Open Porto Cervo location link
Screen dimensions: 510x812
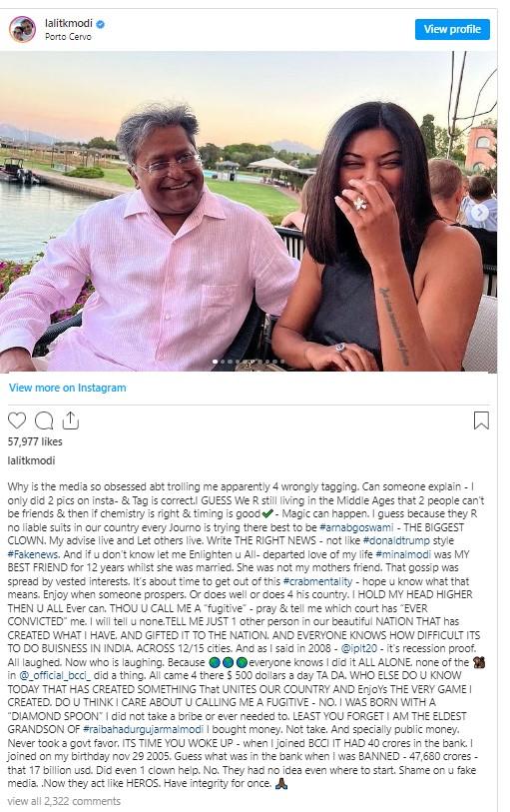68,37
